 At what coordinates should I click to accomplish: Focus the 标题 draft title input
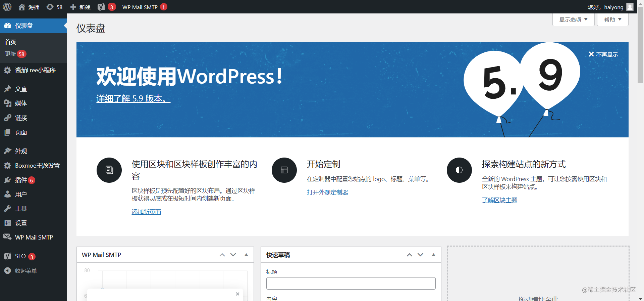pyautogui.click(x=351, y=283)
